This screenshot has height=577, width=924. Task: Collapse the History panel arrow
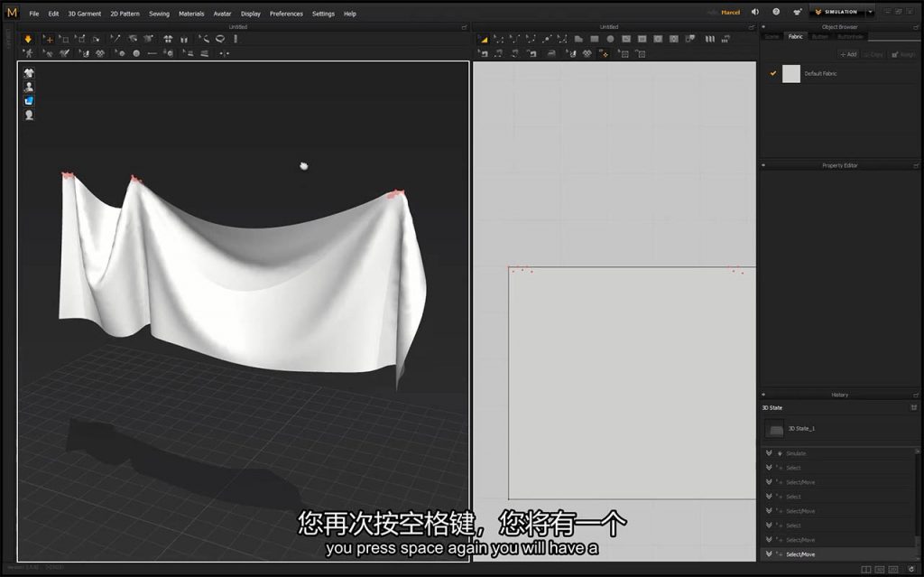763,395
